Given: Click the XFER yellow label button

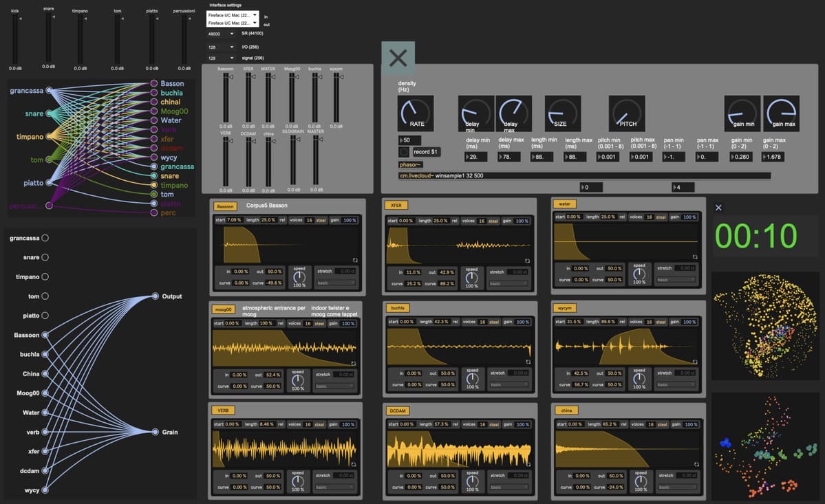Looking at the screenshot, I should coord(396,206).
